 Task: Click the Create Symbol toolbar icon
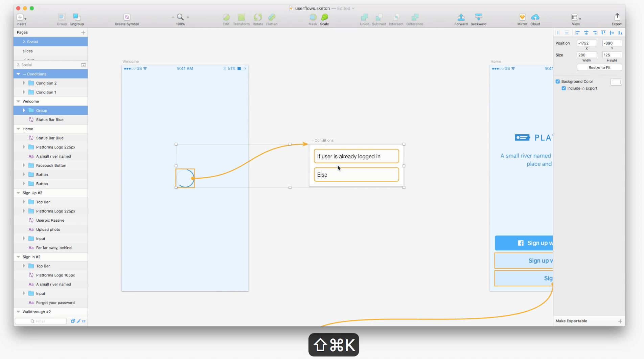(x=127, y=17)
